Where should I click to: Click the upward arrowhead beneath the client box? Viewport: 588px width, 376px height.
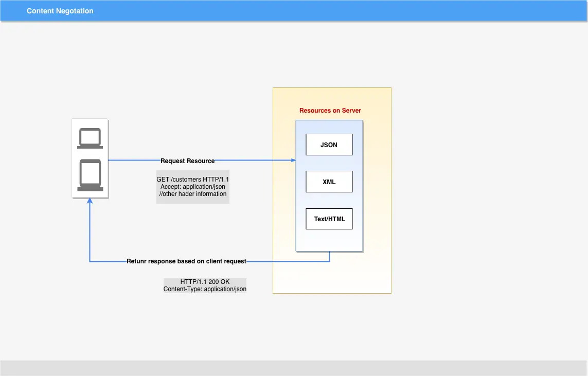(x=90, y=201)
